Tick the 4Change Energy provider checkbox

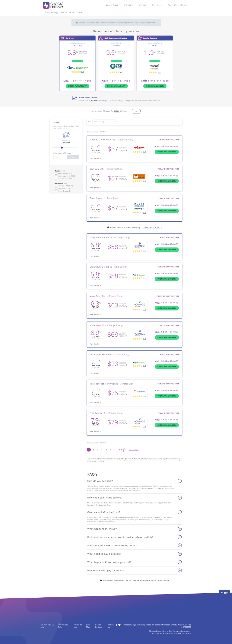coord(56,186)
